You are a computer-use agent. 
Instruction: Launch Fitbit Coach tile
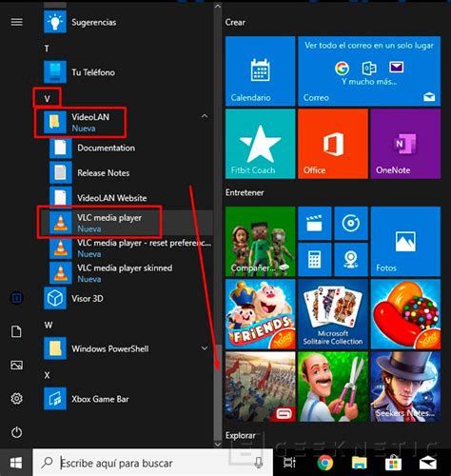tap(260, 144)
